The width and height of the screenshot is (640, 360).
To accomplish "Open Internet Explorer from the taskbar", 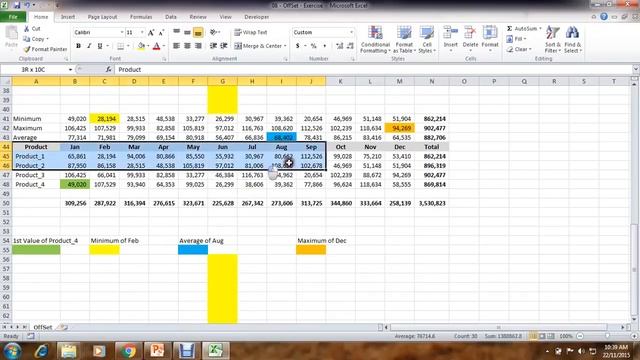I will 41,351.
